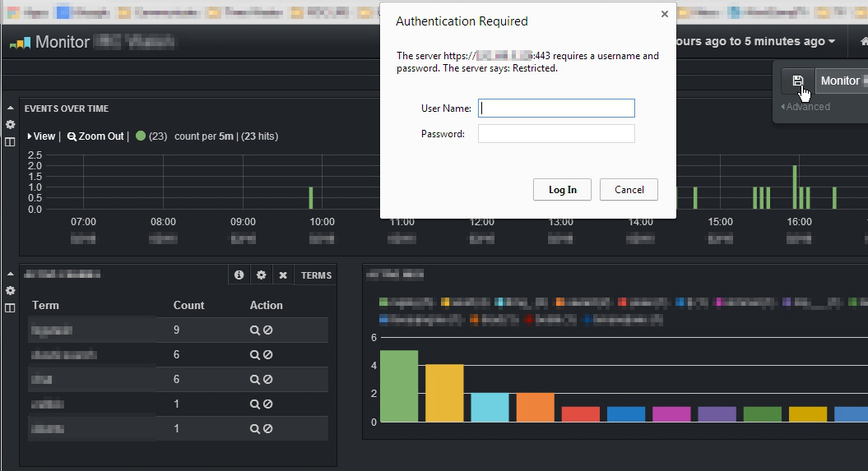Click magnifier icon in fourth table row

pos(255,404)
